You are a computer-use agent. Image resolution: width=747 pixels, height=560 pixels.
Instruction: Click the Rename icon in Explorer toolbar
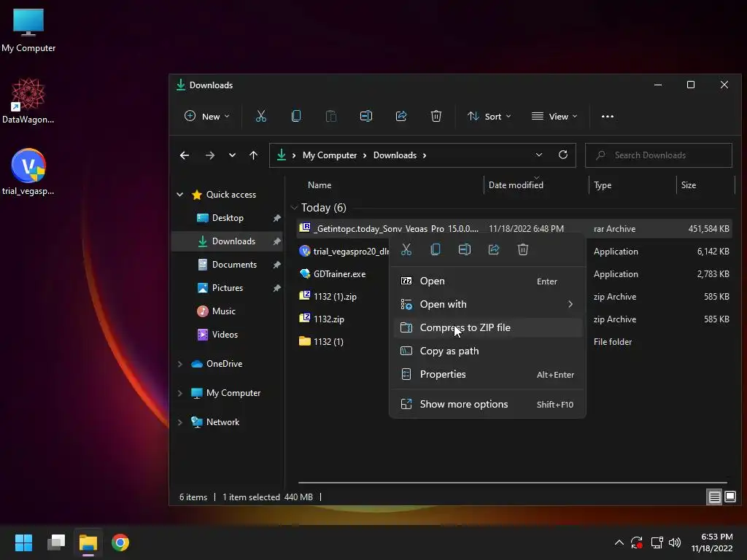pos(366,116)
